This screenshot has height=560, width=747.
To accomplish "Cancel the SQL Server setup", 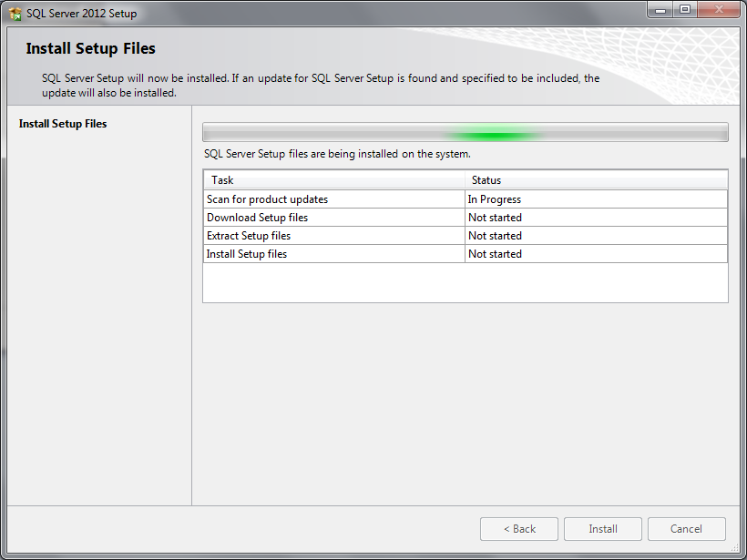I will point(687,528).
